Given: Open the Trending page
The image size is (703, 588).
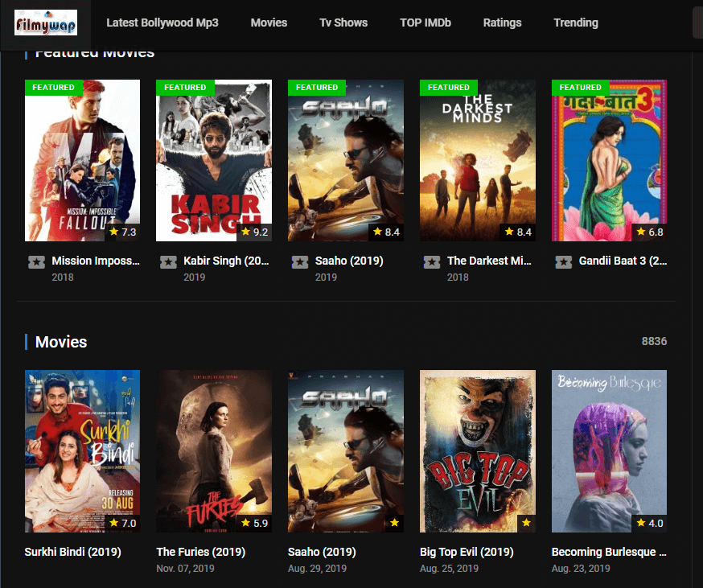Looking at the screenshot, I should (576, 23).
